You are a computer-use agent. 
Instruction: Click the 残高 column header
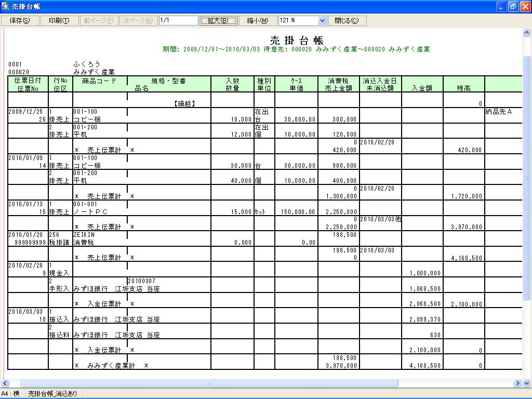click(x=463, y=88)
